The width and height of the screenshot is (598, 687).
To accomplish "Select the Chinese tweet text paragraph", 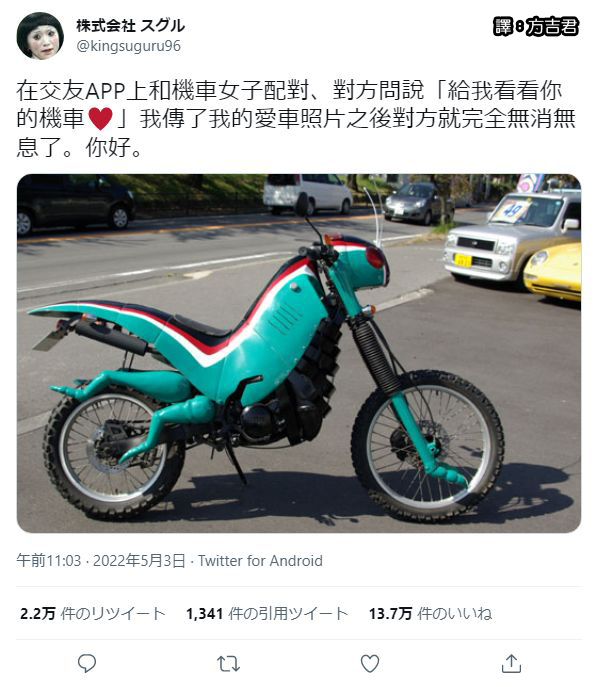I will (x=296, y=119).
